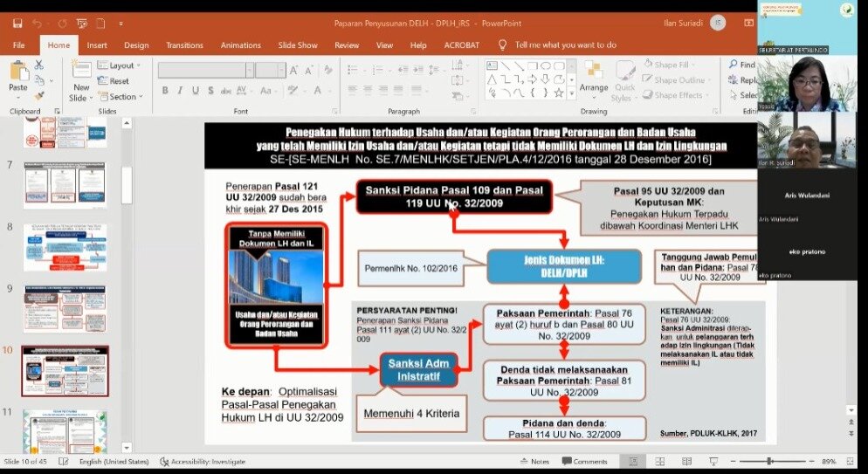868x474 pixels.
Task: Switch to the Slide Show tab
Action: (x=298, y=45)
